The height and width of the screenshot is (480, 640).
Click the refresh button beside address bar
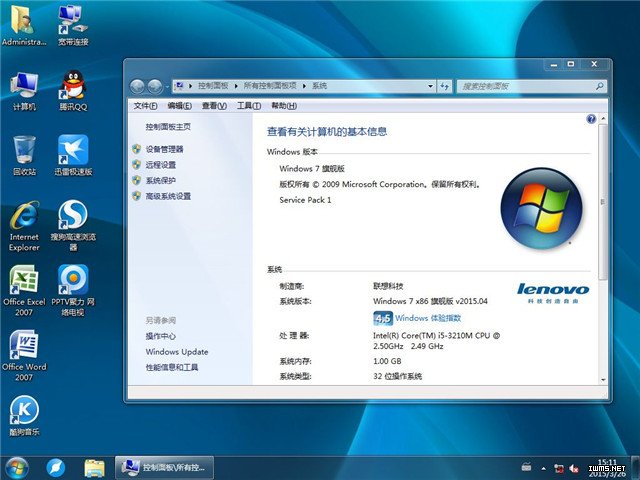pyautogui.click(x=444, y=86)
